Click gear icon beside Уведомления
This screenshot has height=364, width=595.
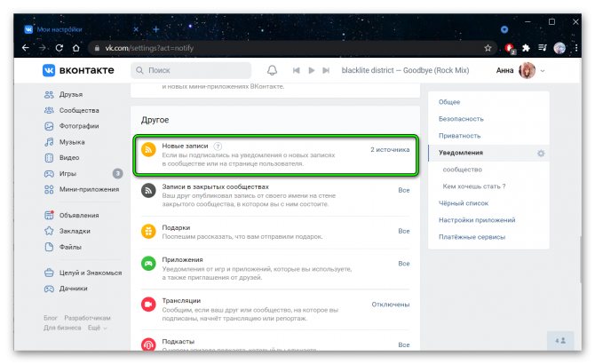click(x=541, y=154)
